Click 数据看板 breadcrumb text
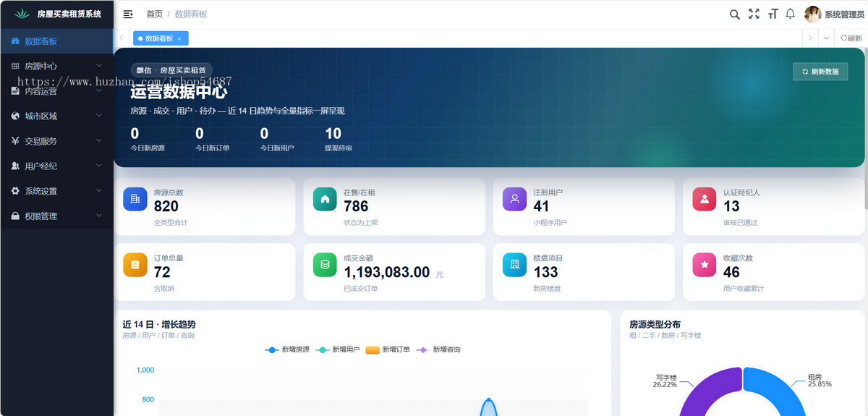Screen dimensions: 868x416 (191, 14)
